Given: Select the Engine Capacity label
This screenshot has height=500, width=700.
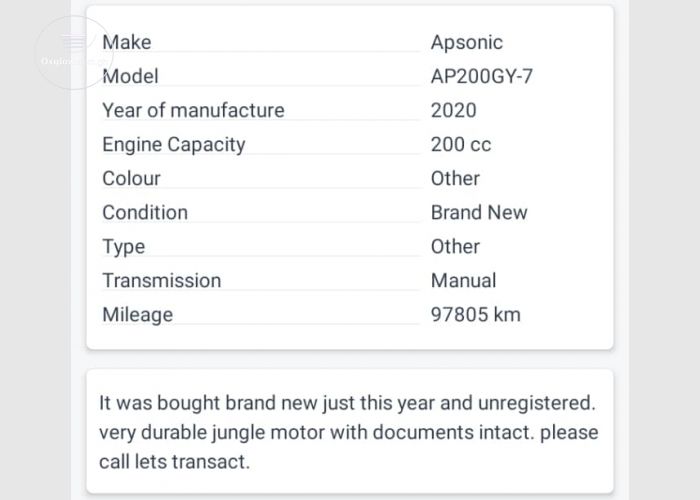Looking at the screenshot, I should (174, 145).
